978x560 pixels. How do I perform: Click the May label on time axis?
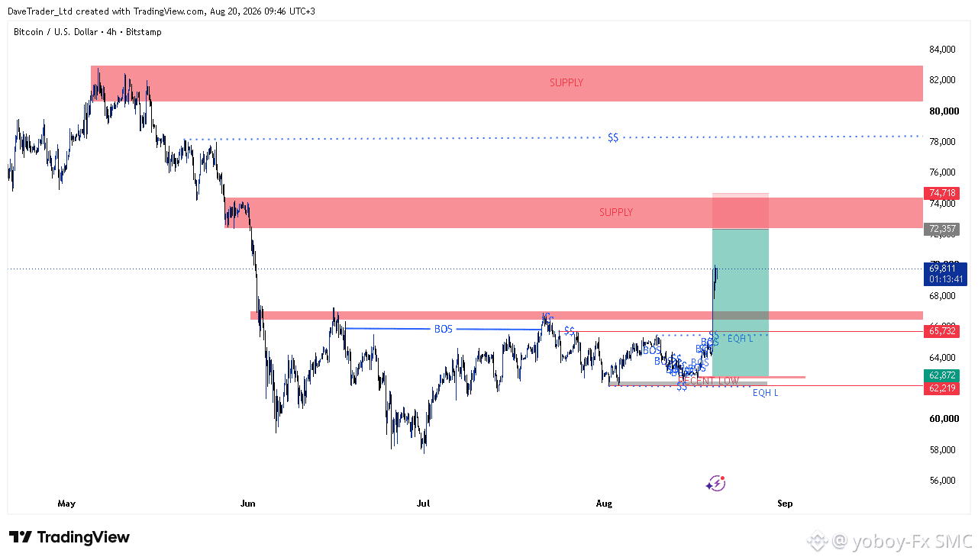point(67,504)
